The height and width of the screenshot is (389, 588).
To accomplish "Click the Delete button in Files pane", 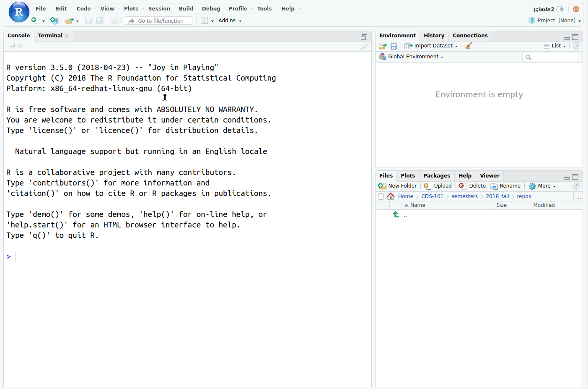I will click(x=472, y=186).
